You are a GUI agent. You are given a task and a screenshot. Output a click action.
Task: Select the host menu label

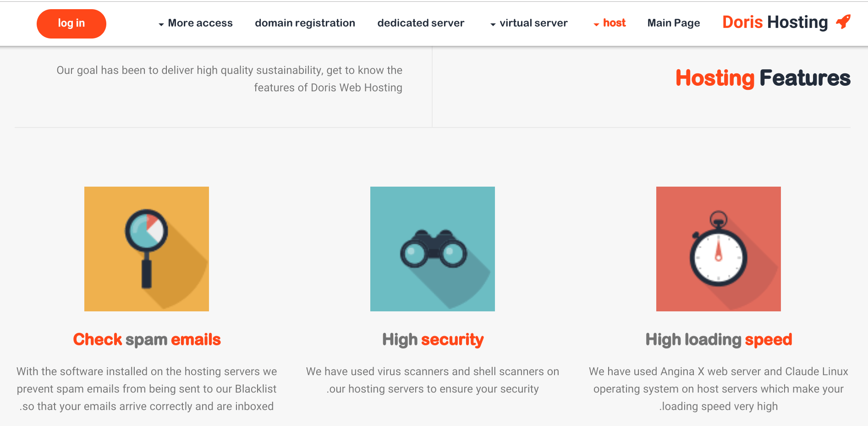tap(614, 23)
